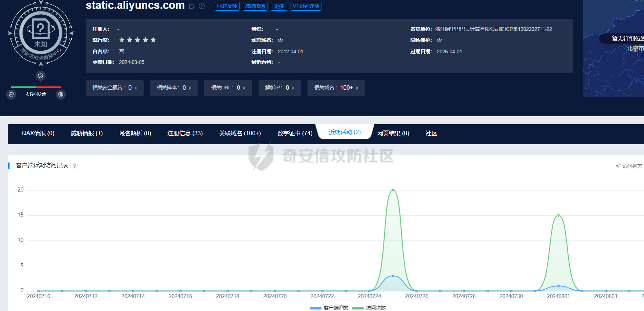Viewport: 644px width, 311px height.
Task: Click the 未知 verdict badge
Action: tap(41, 32)
